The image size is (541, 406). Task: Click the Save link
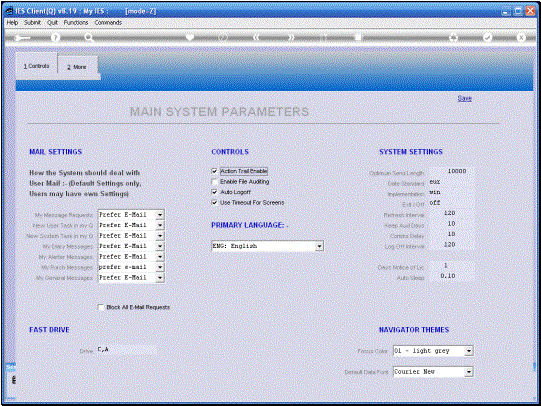coord(464,99)
